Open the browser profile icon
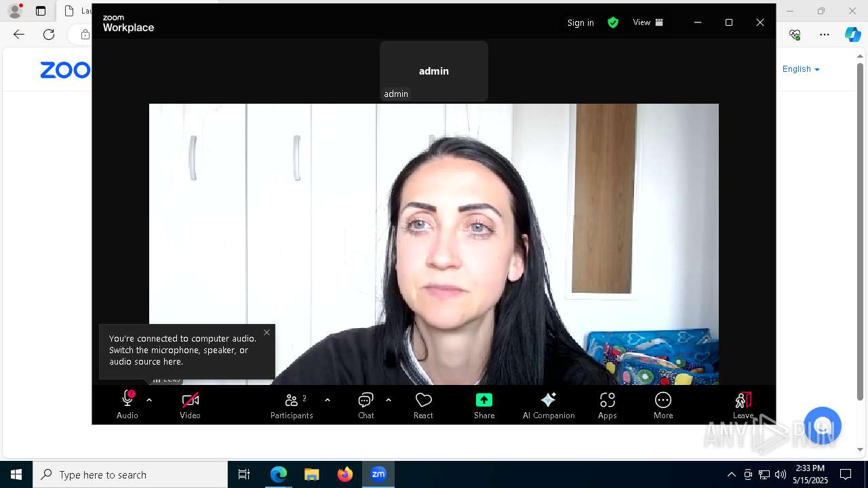Viewport: 868px width, 488px height. pyautogui.click(x=15, y=11)
